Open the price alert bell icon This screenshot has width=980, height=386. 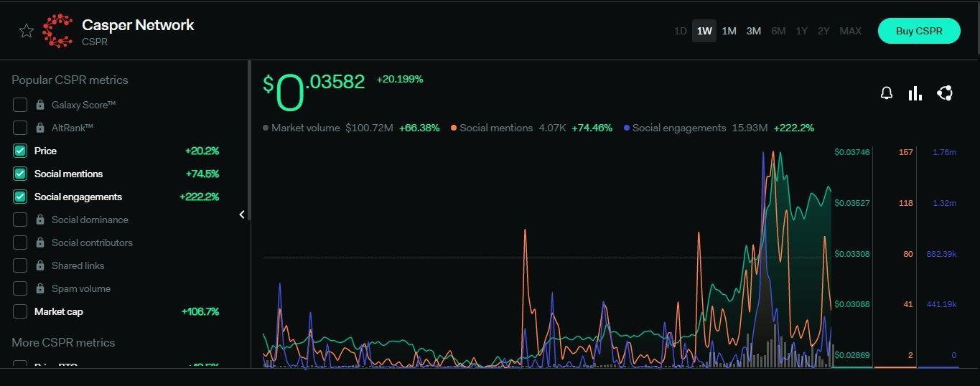click(887, 93)
